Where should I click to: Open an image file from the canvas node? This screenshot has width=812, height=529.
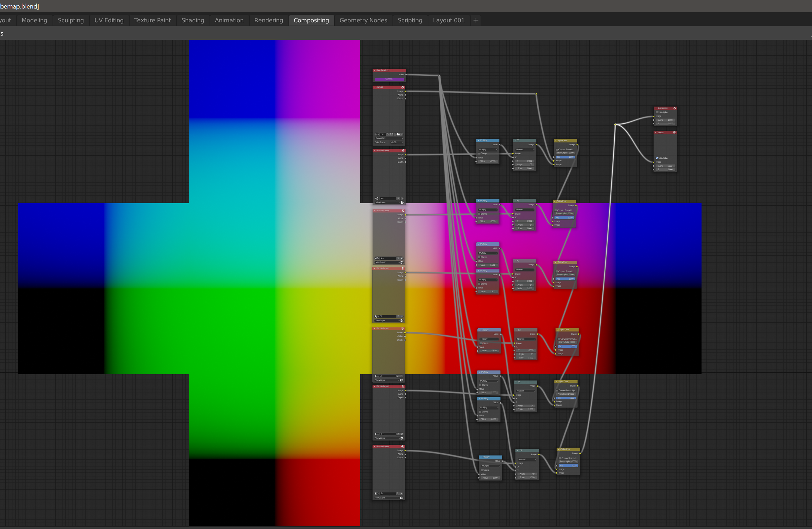(x=399, y=134)
